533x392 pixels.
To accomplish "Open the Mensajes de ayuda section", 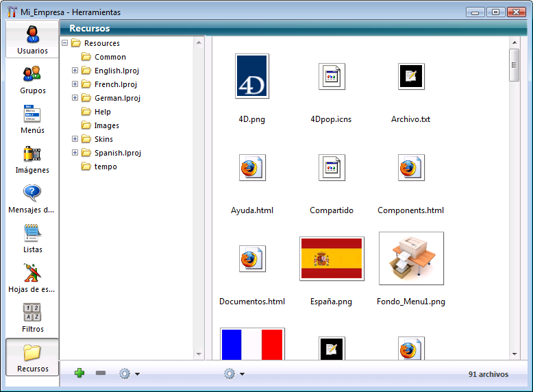I will click(x=32, y=198).
